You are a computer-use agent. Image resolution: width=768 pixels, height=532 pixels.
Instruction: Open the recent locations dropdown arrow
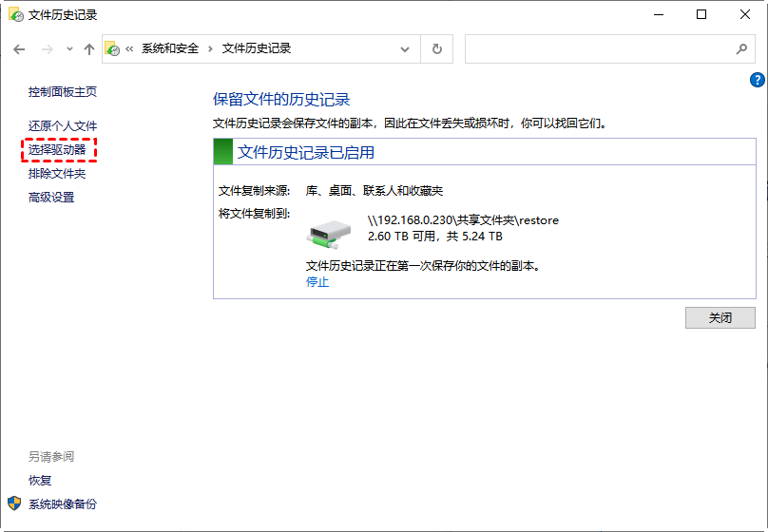point(69,49)
